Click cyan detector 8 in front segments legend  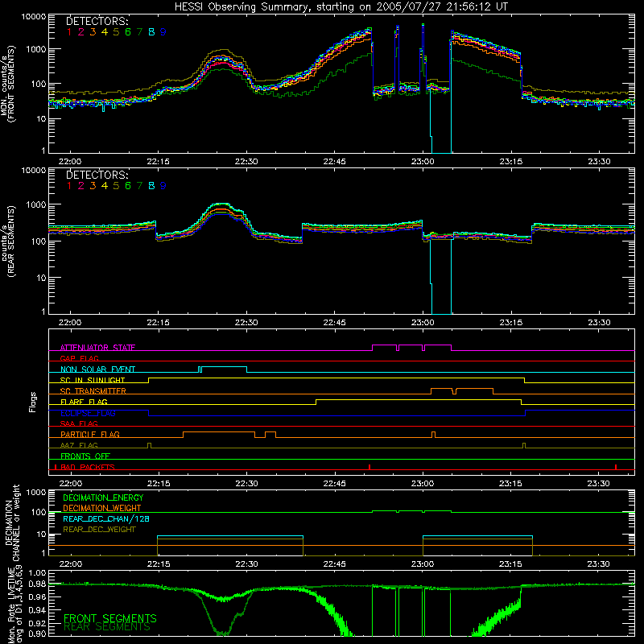point(151,32)
